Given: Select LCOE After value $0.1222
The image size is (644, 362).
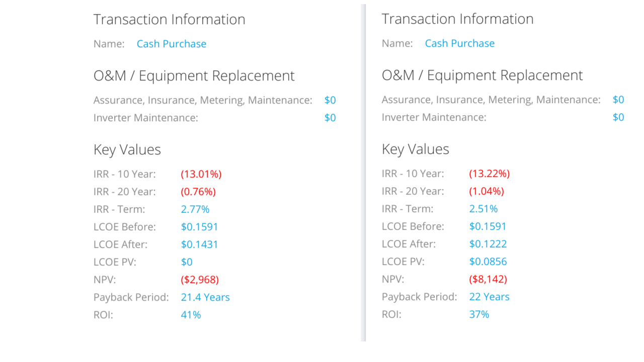Looking at the screenshot, I should point(488,244).
